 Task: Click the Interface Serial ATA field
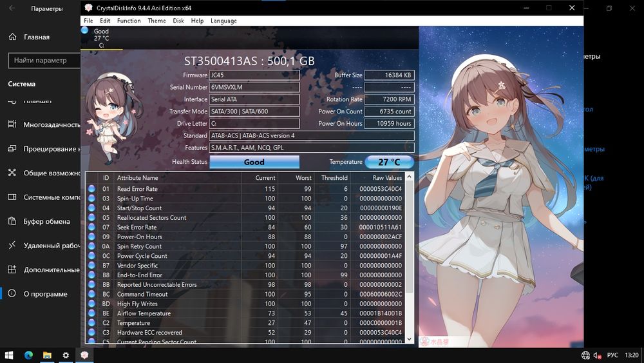pyautogui.click(x=254, y=99)
